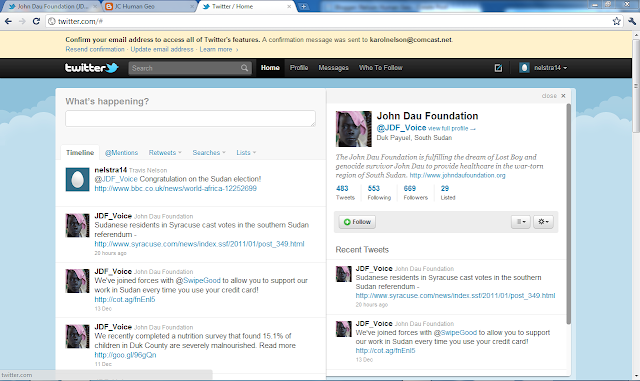
Task: Click 483 Tweets count
Action: click(x=345, y=192)
